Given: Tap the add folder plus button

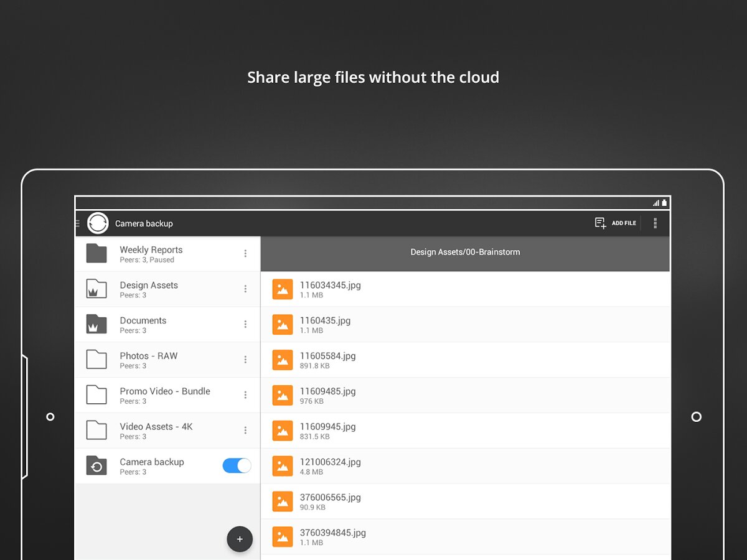Looking at the screenshot, I should 240,539.
